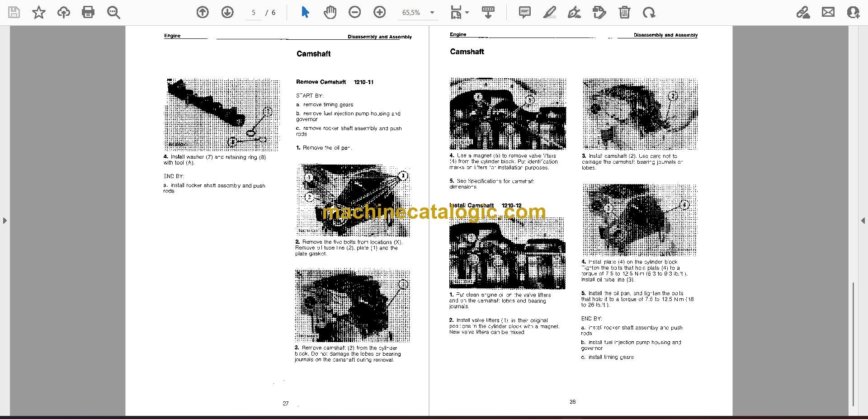Click the 65,5% zoom value field
The height and width of the screenshot is (419, 868).
[411, 13]
